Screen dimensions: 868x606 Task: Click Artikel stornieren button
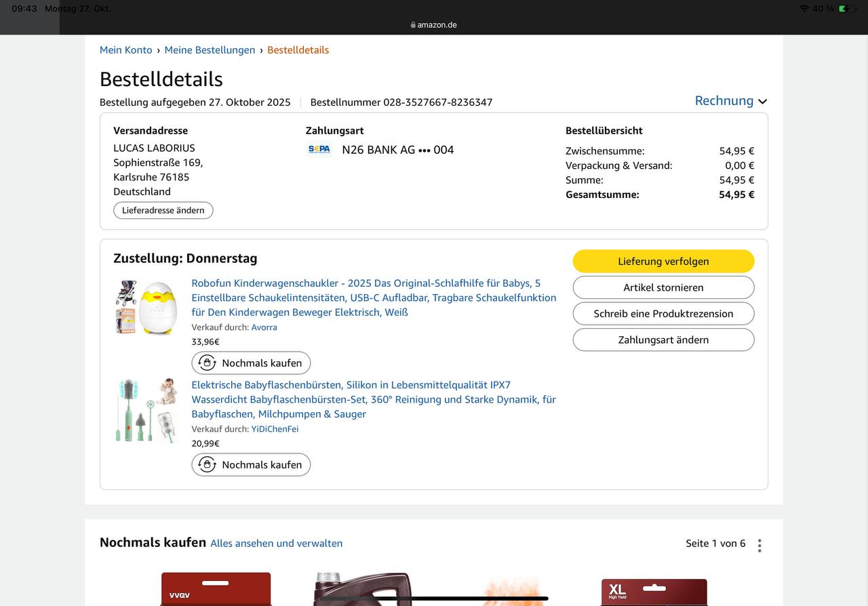663,287
